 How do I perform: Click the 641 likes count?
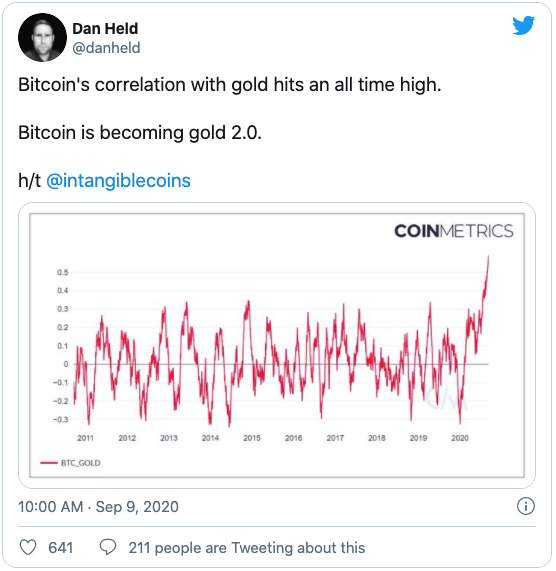[x=61, y=547]
